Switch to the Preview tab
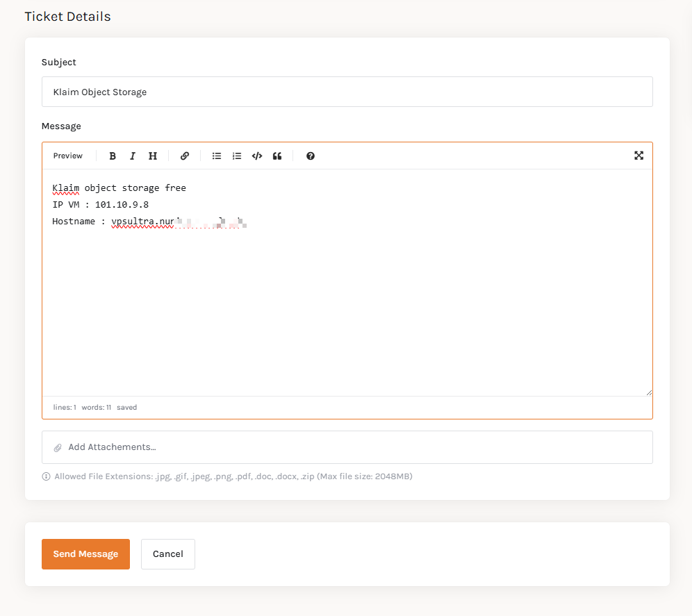This screenshot has width=692, height=616. pyautogui.click(x=67, y=156)
